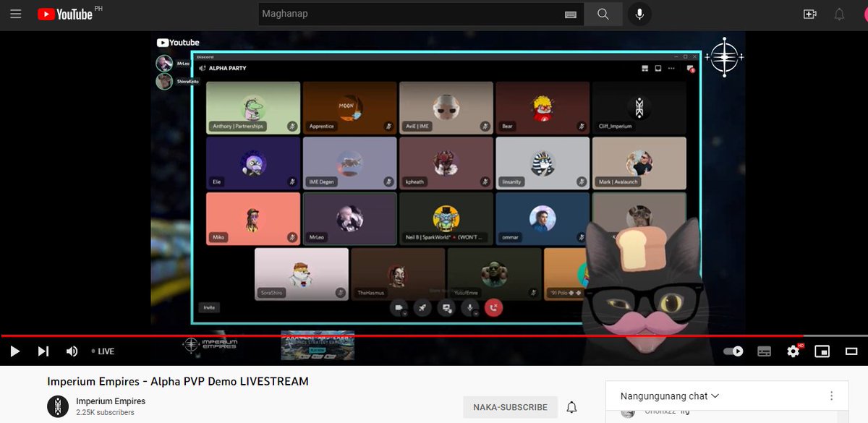Viewport: 868px width, 423px height.
Task: Click Discord rocket activity button
Action: [x=422, y=308]
